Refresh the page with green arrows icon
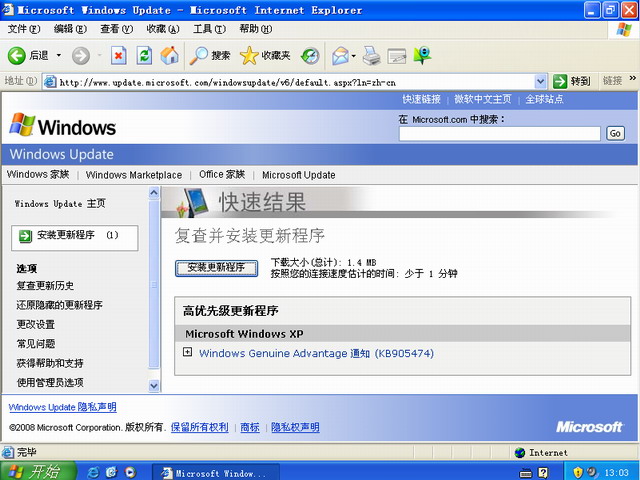 point(144,56)
